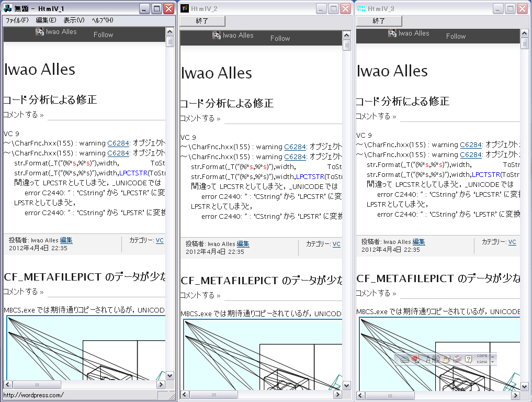Toggle KANA indicator on the language bar
This screenshot has height=402, width=532.
(482, 362)
